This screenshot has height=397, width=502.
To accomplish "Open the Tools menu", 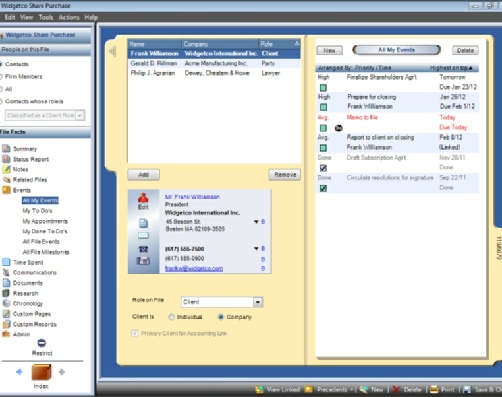I will point(46,17).
